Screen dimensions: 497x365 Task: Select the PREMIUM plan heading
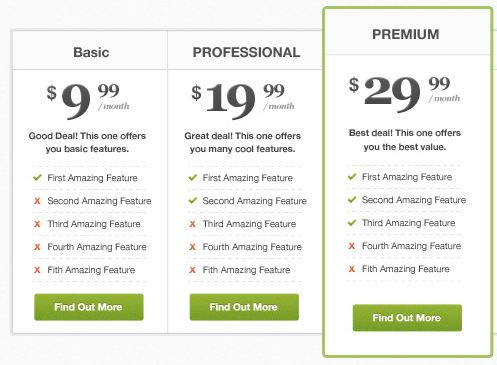(405, 34)
